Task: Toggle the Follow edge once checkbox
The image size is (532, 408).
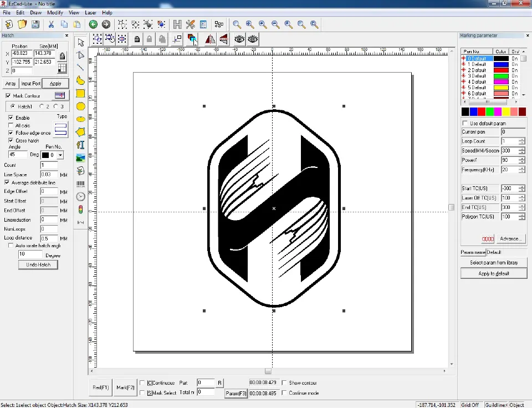Action: click(11, 132)
